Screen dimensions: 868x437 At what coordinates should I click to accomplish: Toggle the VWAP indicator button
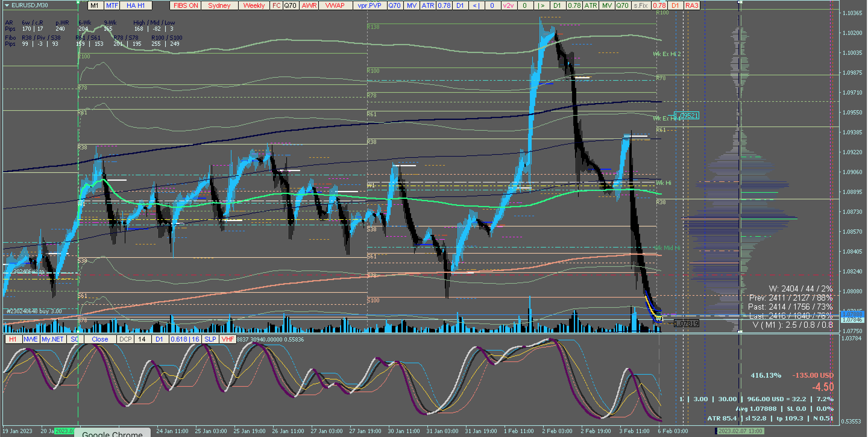(x=335, y=5)
